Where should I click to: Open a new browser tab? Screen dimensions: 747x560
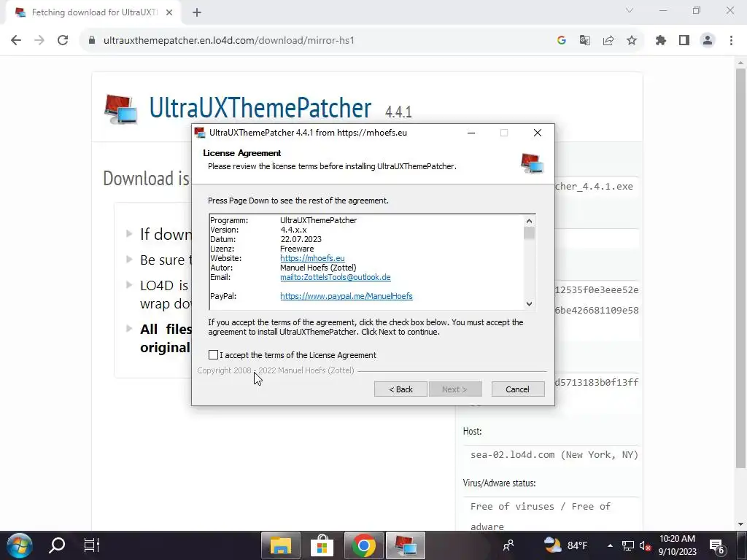pos(197,12)
